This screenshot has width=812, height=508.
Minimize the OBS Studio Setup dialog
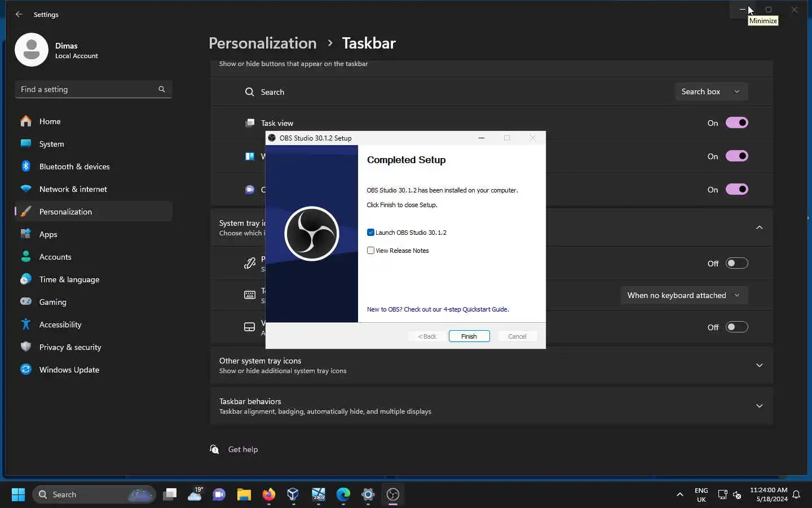(481, 138)
